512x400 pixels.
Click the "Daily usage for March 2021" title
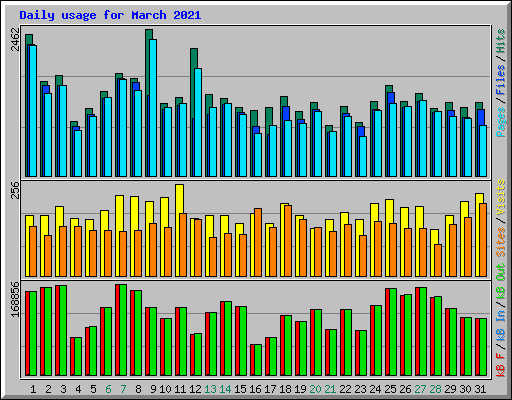110,15
